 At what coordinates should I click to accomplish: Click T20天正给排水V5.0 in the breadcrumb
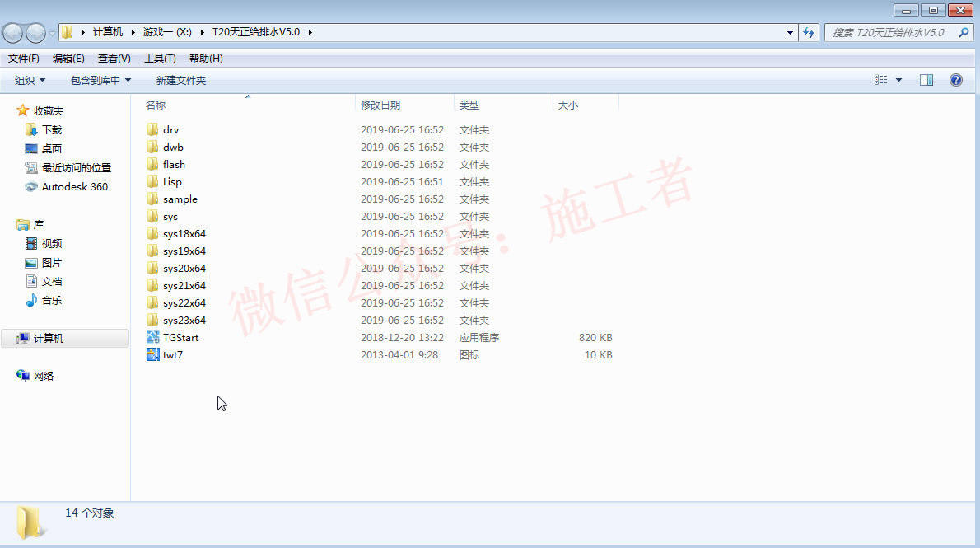(256, 32)
